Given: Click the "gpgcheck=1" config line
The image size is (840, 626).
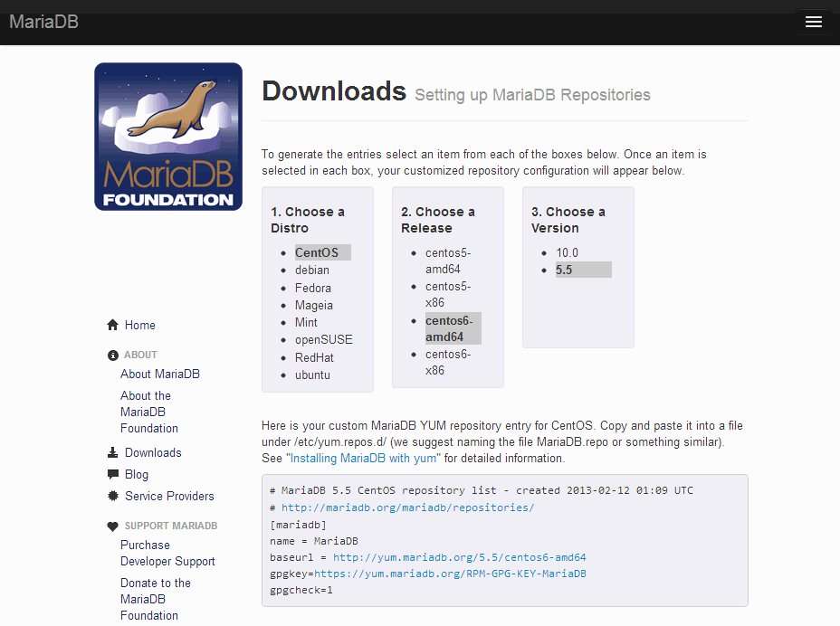Looking at the screenshot, I should (x=301, y=590).
